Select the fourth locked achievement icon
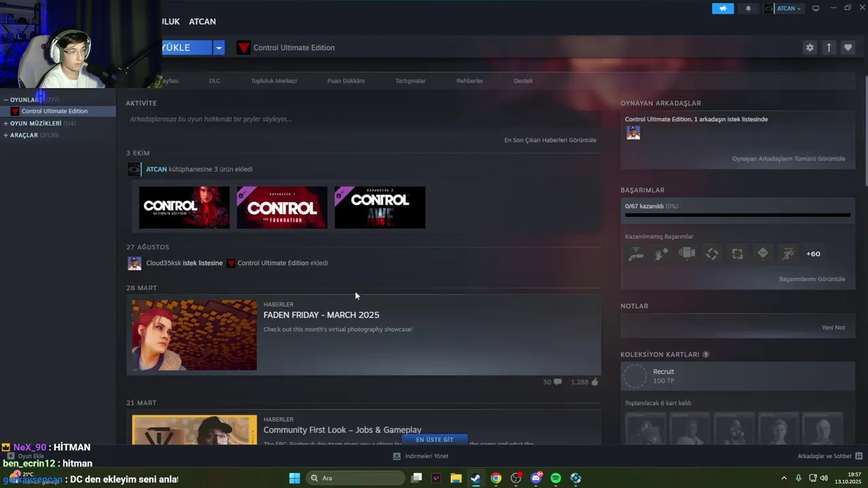 pyautogui.click(x=712, y=253)
